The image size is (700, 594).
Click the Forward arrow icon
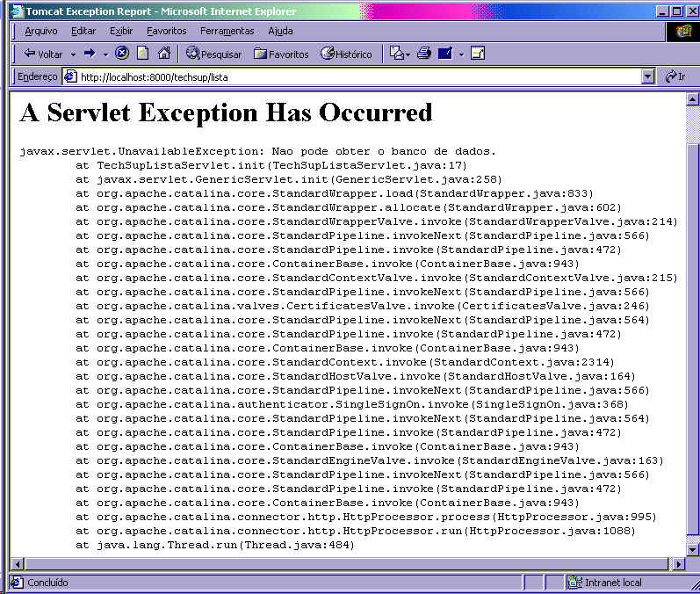pos(90,54)
